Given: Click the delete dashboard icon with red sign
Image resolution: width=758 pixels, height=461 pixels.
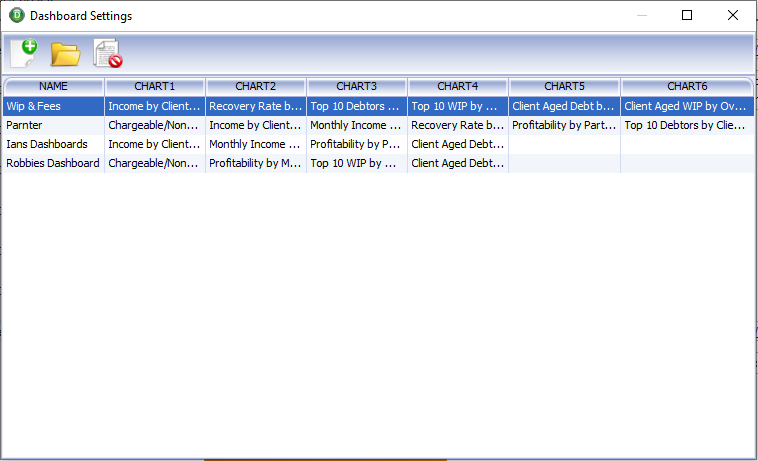Looking at the screenshot, I should (107, 53).
